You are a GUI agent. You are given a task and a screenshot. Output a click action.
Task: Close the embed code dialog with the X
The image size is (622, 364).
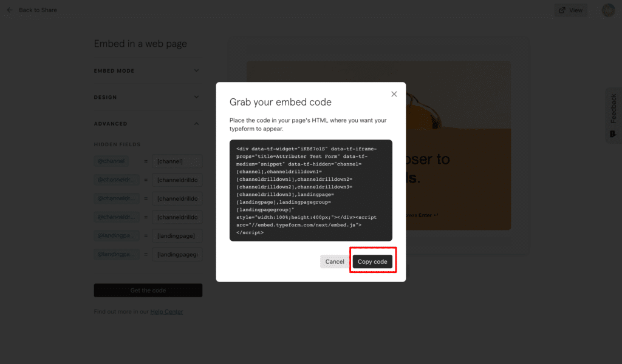394,94
